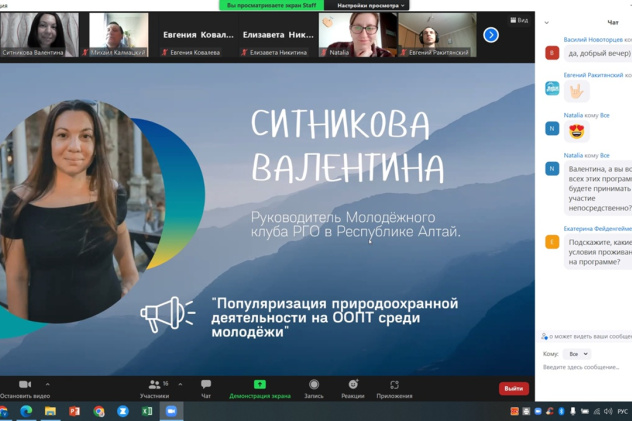Click the heart-eyes emoji message

[x=577, y=131]
